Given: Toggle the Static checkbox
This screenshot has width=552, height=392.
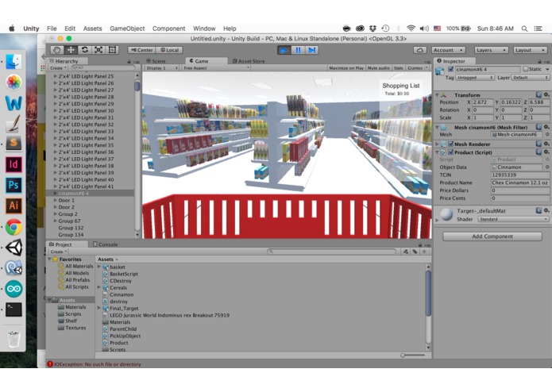Looking at the screenshot, I should click(x=526, y=69).
